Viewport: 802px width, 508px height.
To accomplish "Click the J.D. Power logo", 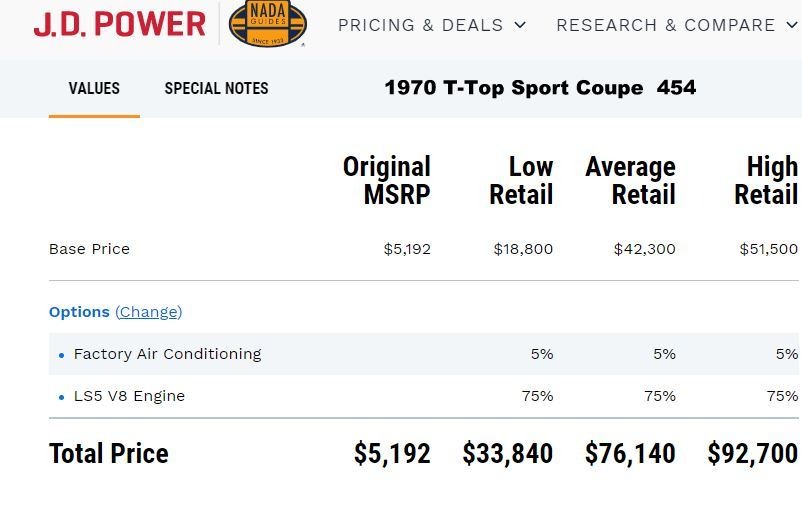I will click(x=119, y=24).
